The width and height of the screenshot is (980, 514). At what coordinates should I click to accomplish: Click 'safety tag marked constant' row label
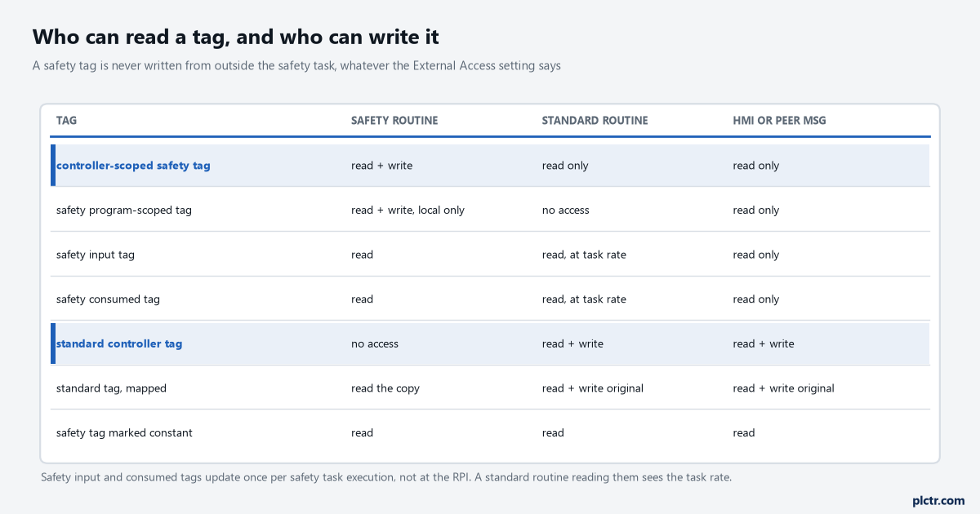click(x=124, y=433)
